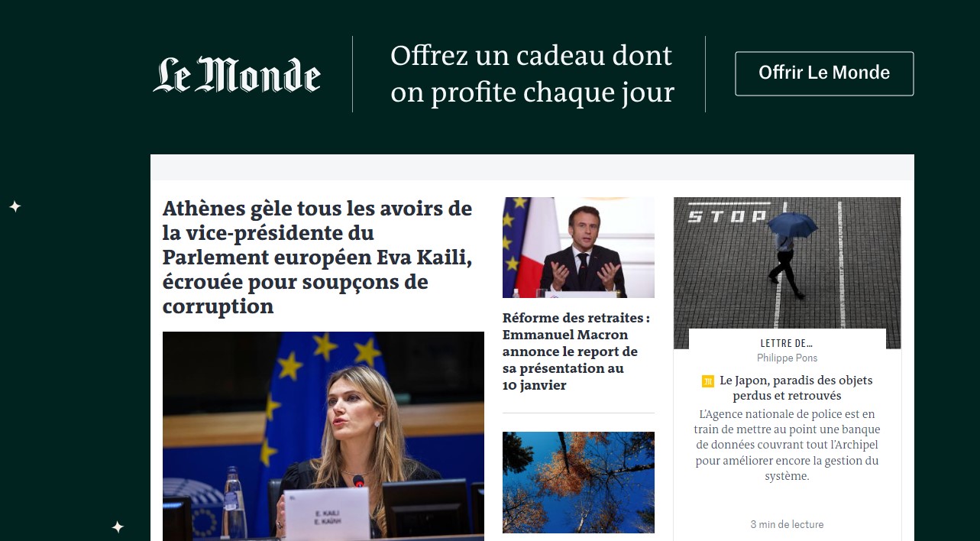Click the Emmanuel Macron photo thumbnail

578,247
